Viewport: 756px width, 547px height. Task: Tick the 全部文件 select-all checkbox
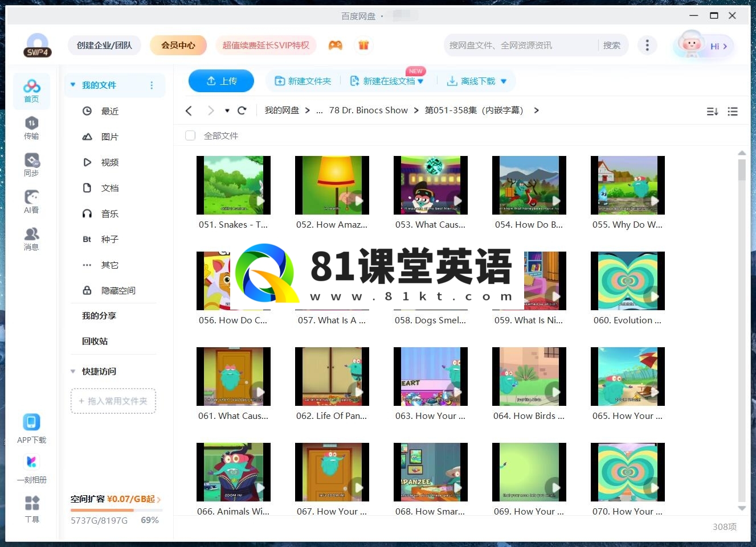pyautogui.click(x=190, y=135)
